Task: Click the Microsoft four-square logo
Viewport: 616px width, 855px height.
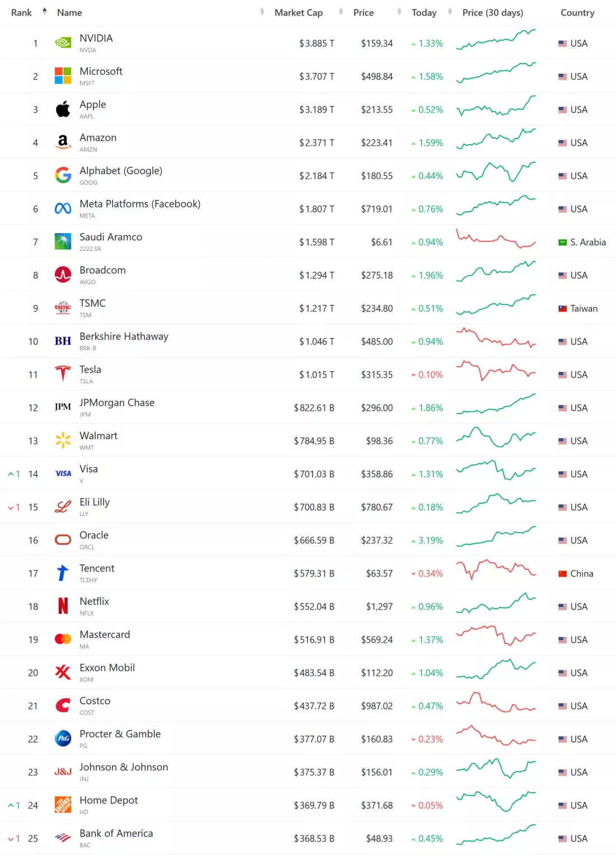Action: [x=63, y=76]
